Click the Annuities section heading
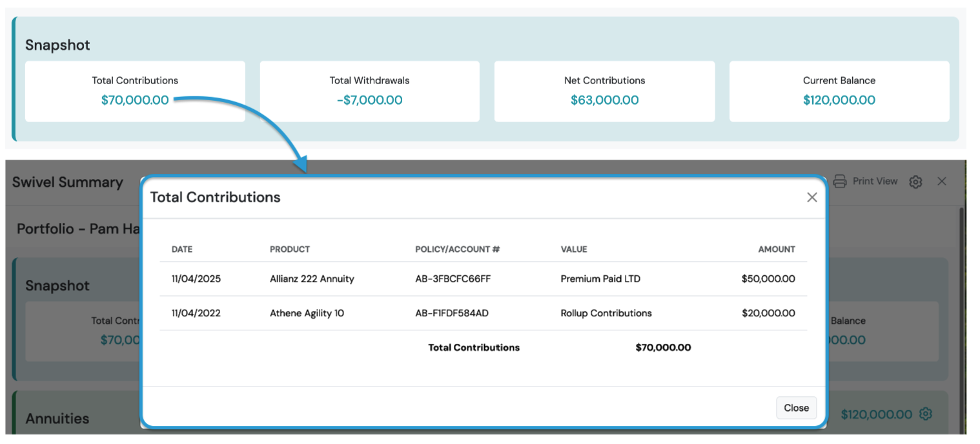 tap(57, 419)
